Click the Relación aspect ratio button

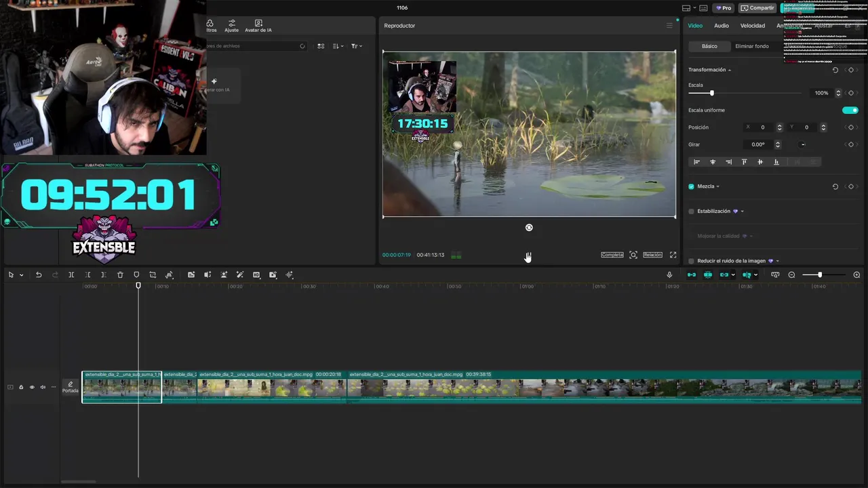652,255
